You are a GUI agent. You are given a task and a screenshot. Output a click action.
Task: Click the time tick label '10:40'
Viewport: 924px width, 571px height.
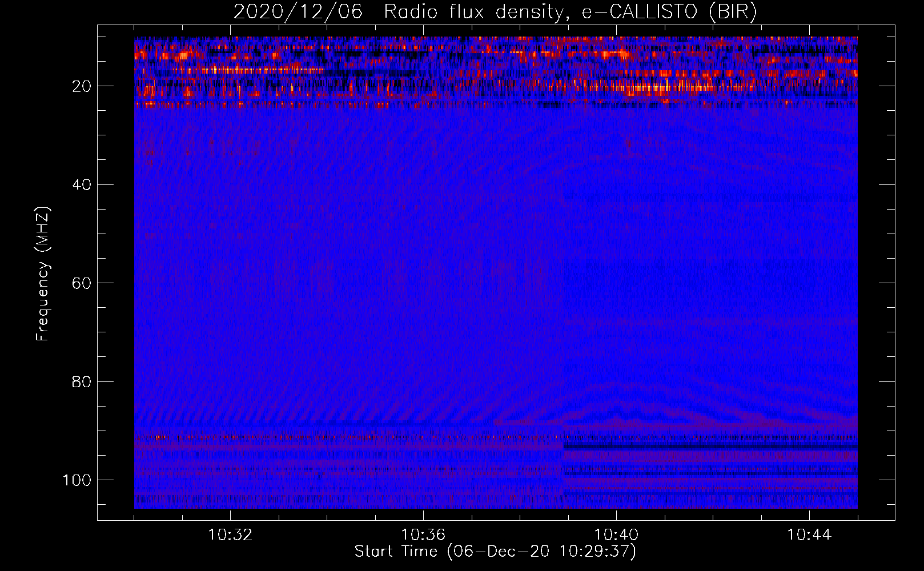click(616, 535)
